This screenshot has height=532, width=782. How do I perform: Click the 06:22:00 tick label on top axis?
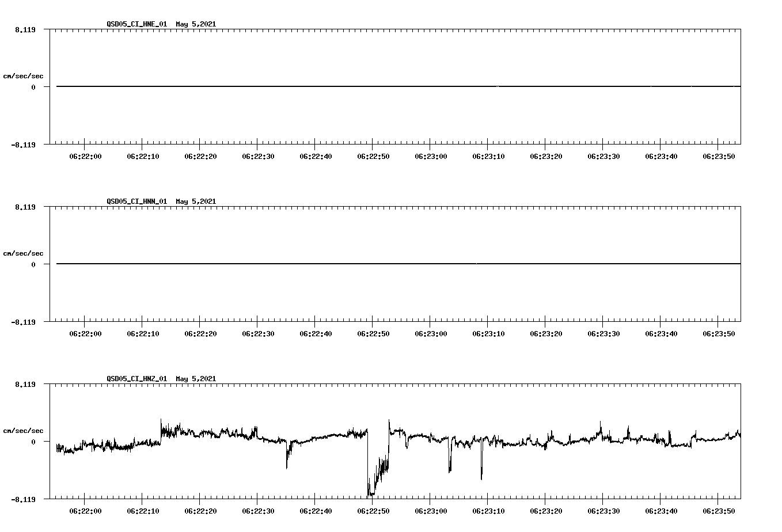pyautogui.click(x=85, y=155)
